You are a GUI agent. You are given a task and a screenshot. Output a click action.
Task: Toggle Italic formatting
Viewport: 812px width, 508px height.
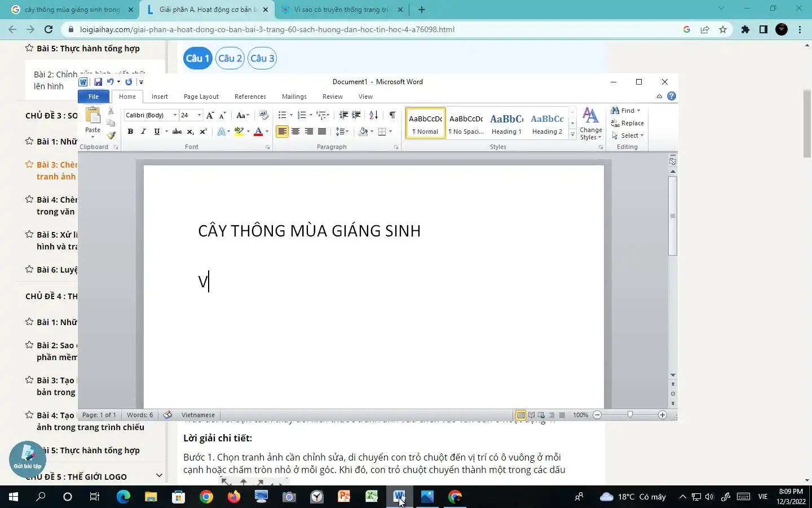(x=143, y=132)
